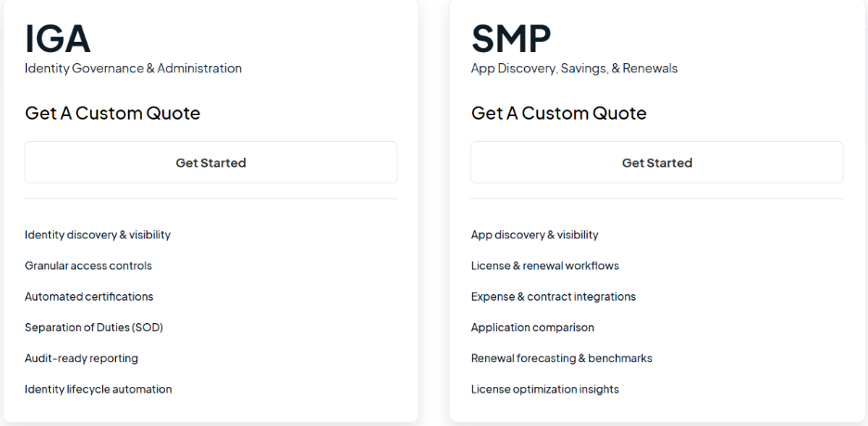The image size is (868, 426).
Task: Click the Identity lifecycle automation feature
Action: [x=98, y=390]
